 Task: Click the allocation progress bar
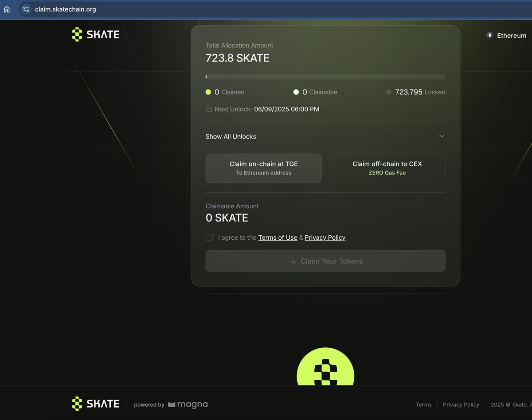(x=325, y=77)
